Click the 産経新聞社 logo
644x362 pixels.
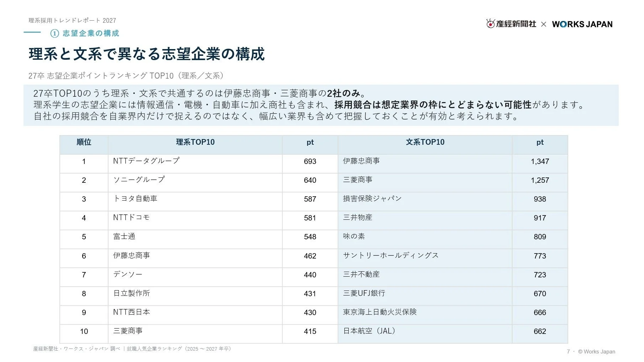pos(511,24)
